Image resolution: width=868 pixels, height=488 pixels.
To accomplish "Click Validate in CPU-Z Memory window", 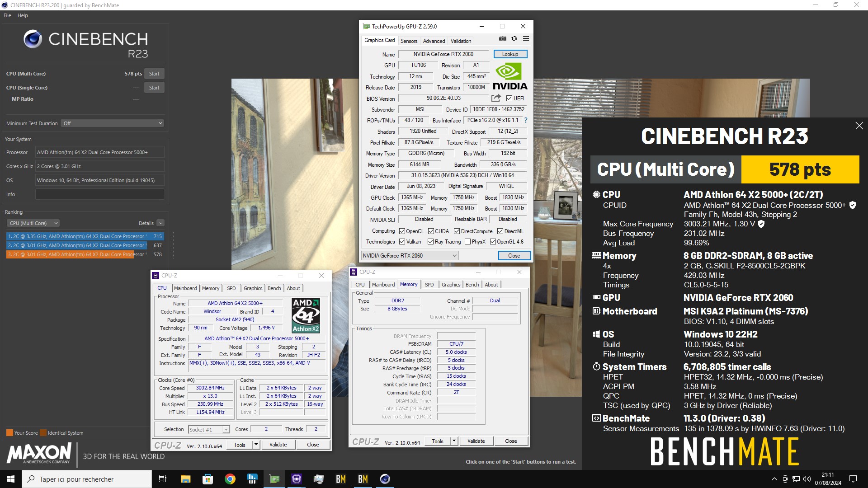I will [x=476, y=441].
